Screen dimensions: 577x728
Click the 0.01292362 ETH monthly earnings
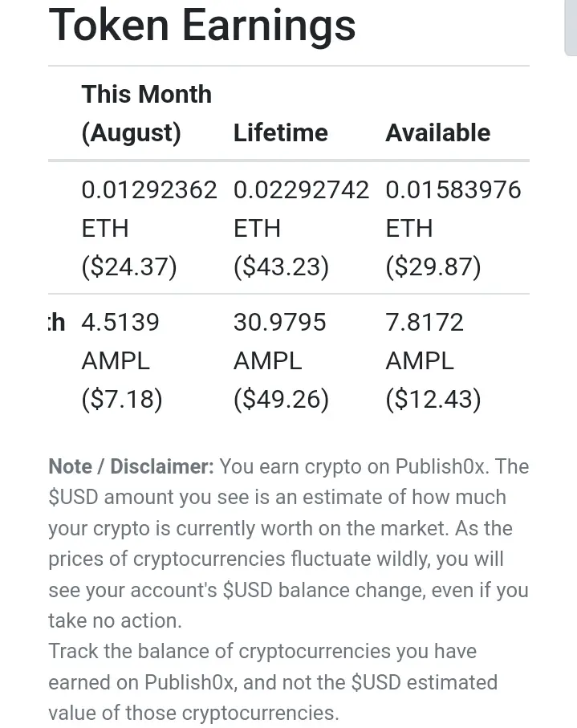(x=149, y=209)
